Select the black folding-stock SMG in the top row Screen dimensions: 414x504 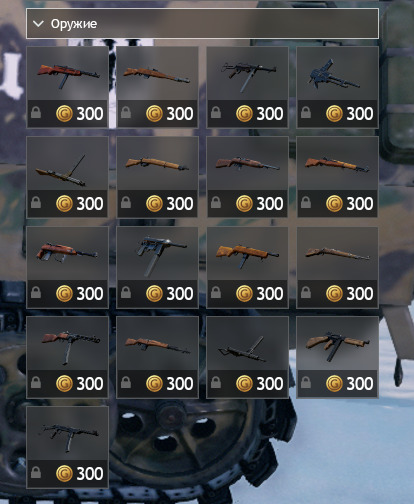247,87
